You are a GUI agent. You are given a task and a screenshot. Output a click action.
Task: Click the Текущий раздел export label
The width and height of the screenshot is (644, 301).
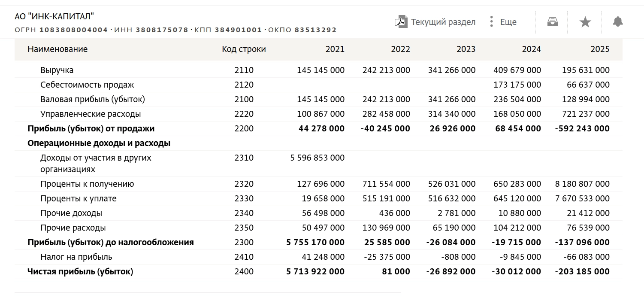click(443, 22)
